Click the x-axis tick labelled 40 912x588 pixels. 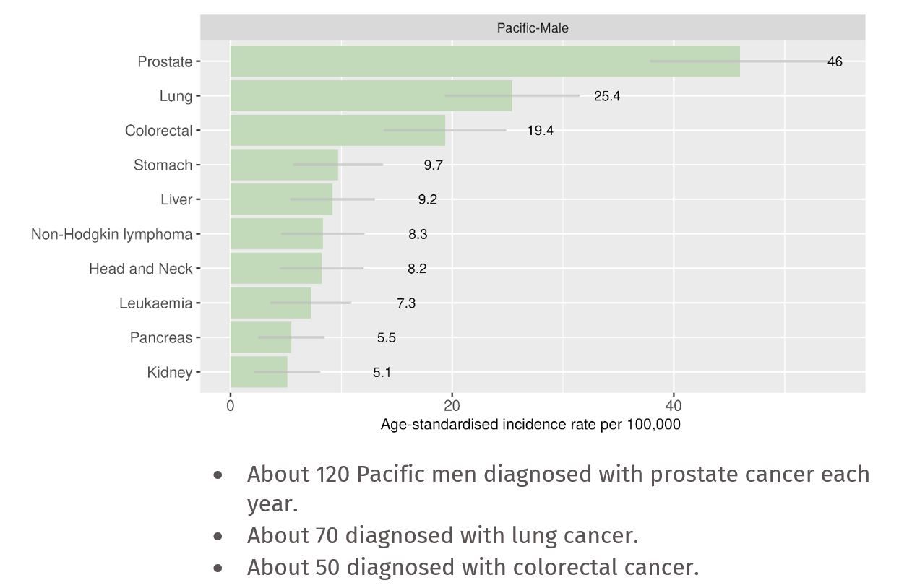[674, 406]
